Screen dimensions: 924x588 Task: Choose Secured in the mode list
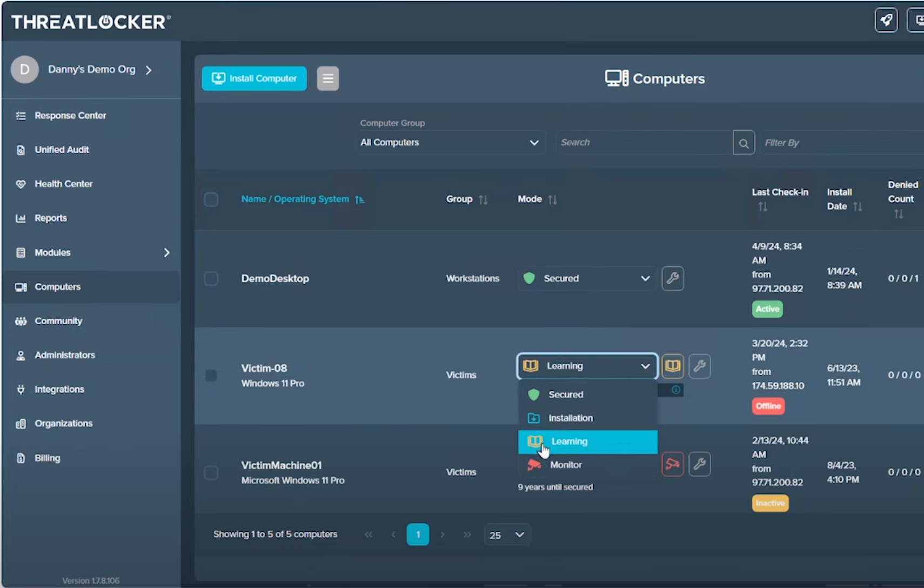(x=588, y=395)
